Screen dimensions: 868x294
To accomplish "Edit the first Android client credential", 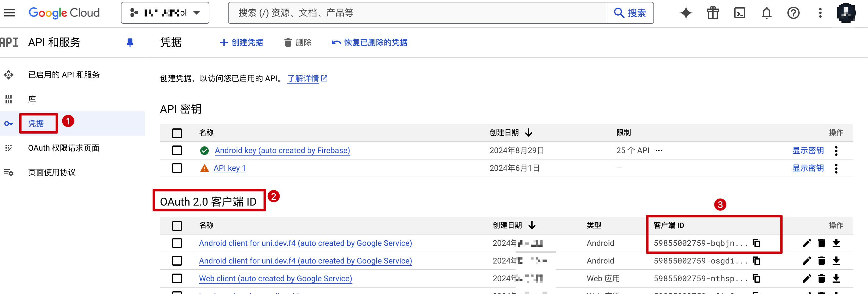I will click(807, 243).
